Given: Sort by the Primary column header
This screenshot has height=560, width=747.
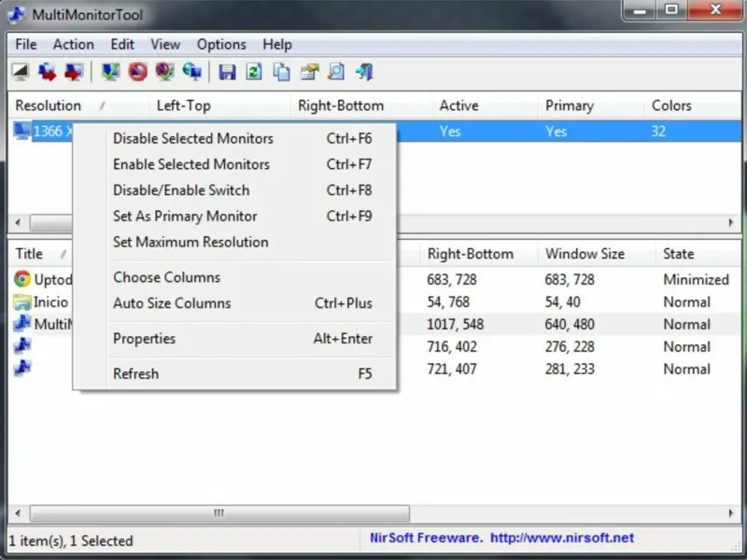Looking at the screenshot, I should [x=591, y=105].
